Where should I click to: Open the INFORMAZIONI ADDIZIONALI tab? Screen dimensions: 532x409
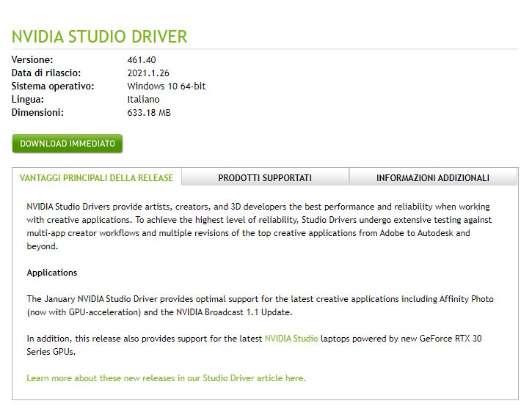tap(433, 177)
